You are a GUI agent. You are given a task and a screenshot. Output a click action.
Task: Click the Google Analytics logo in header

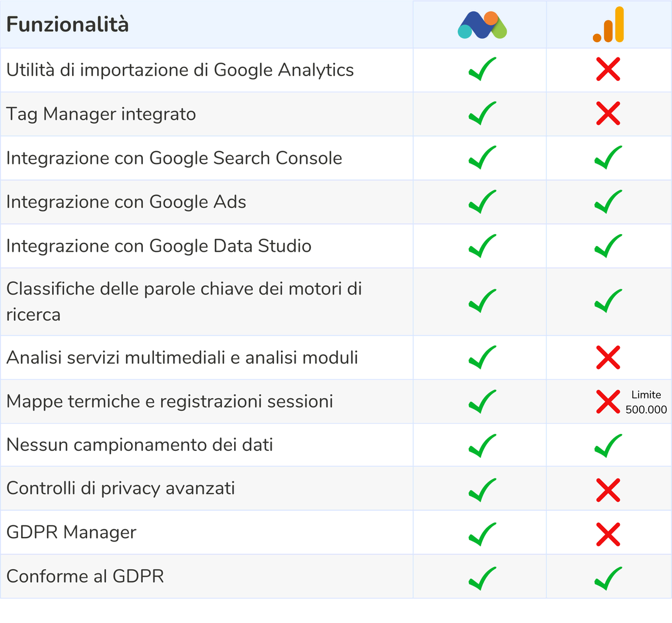pos(608,25)
